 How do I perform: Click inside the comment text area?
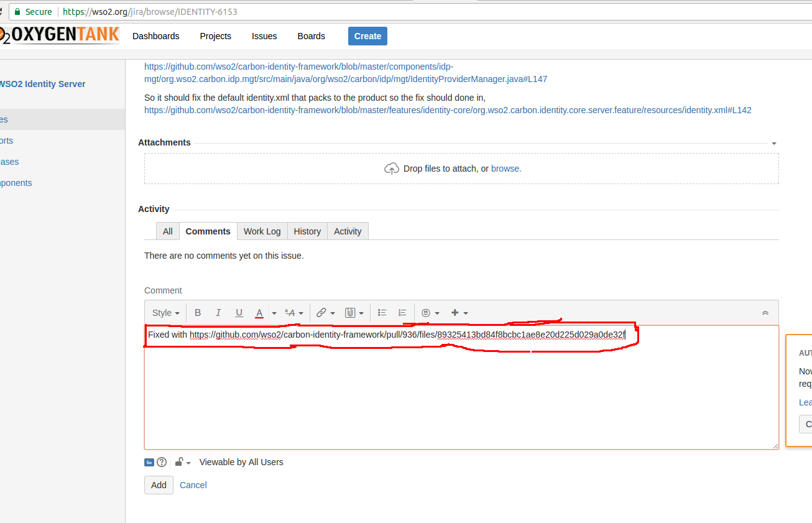(x=461, y=387)
